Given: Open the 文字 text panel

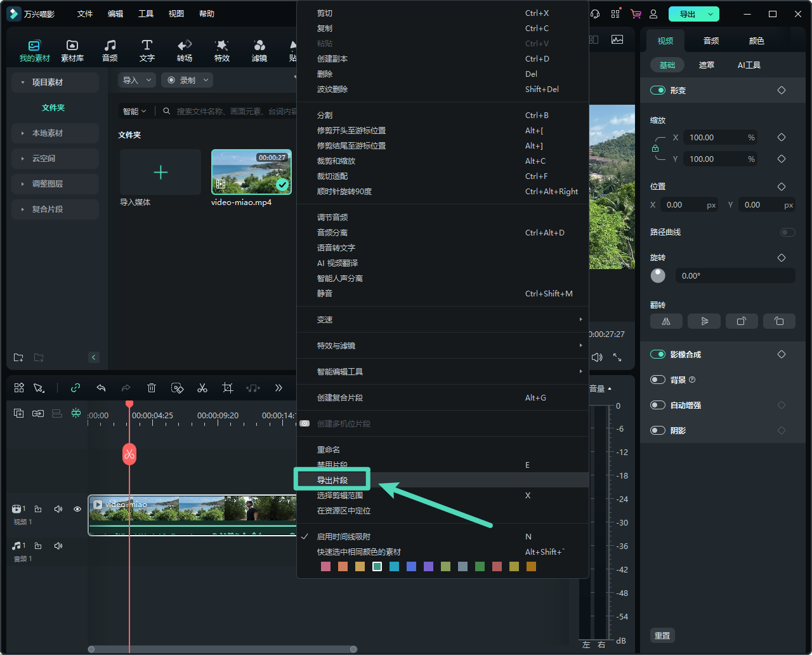Looking at the screenshot, I should [147, 50].
